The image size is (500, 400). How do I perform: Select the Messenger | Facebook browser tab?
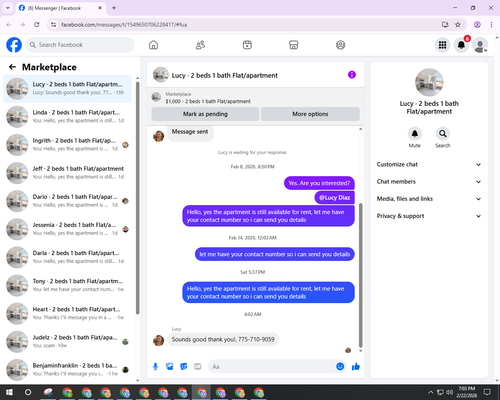[x=61, y=8]
